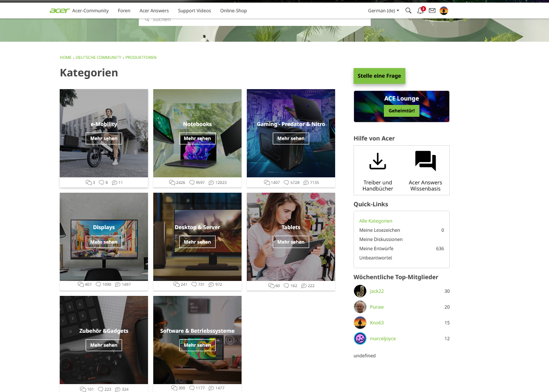
Task: Open the Puraw username link
Action: point(377,307)
